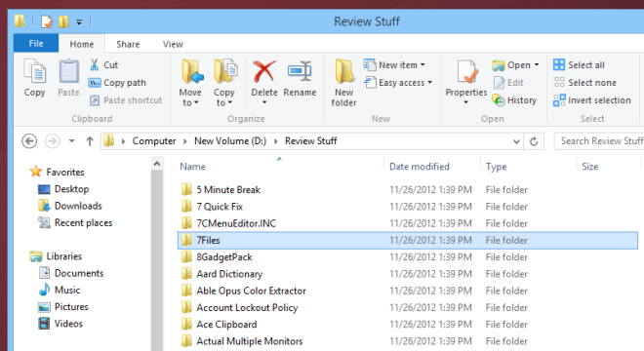Open the Delete options dropdown arrow
Image resolution: width=644 pixels, height=351 pixels.
point(264,102)
